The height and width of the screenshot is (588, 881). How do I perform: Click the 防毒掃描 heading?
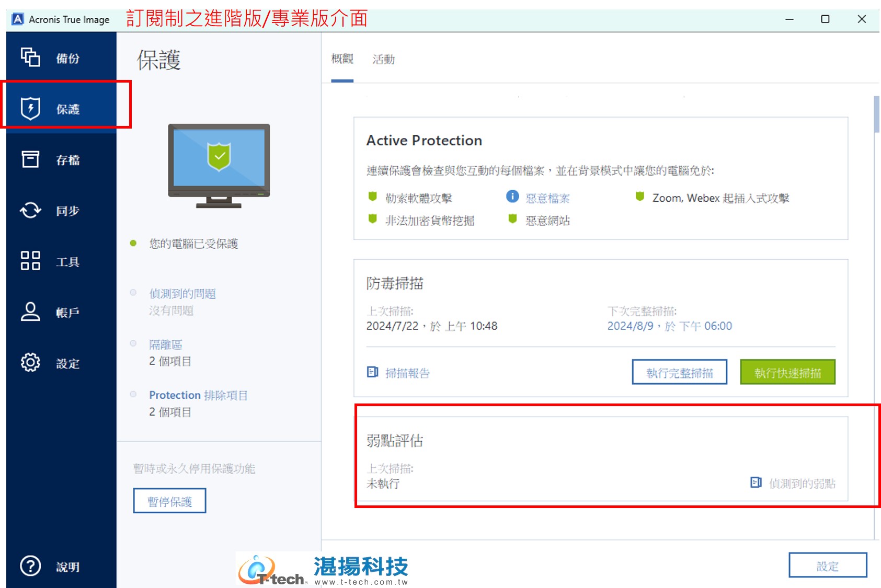pos(395,283)
